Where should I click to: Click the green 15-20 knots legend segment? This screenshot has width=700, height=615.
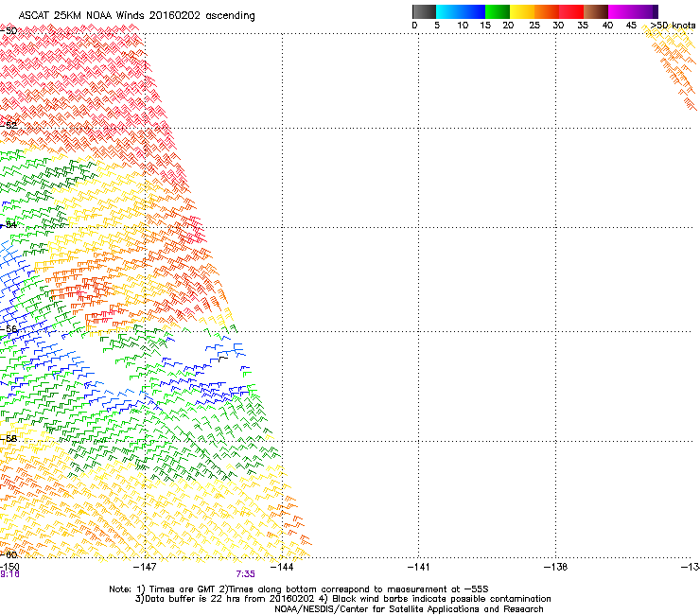(x=498, y=11)
